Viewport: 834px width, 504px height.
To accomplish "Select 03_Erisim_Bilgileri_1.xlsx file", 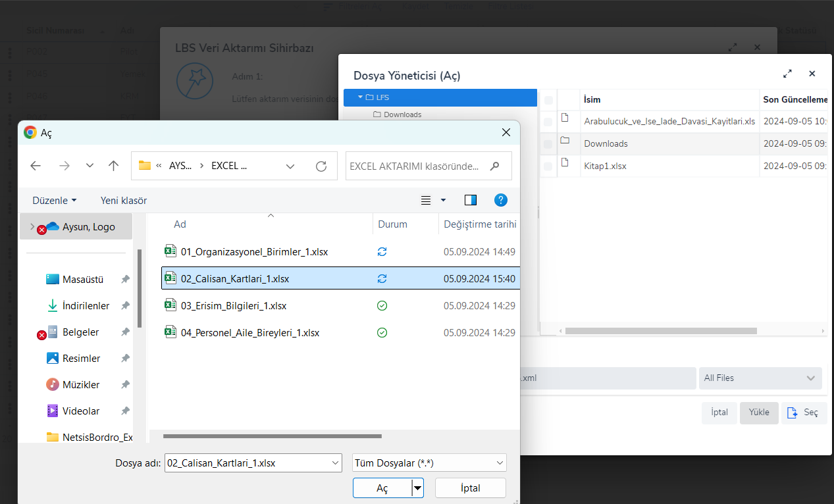I will [234, 306].
